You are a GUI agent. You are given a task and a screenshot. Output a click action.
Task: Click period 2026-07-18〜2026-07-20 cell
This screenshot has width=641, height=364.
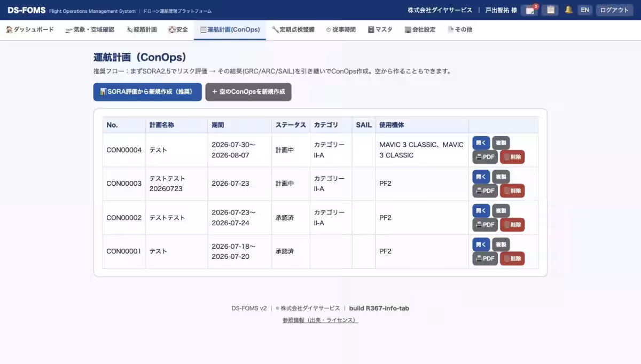tap(240, 251)
